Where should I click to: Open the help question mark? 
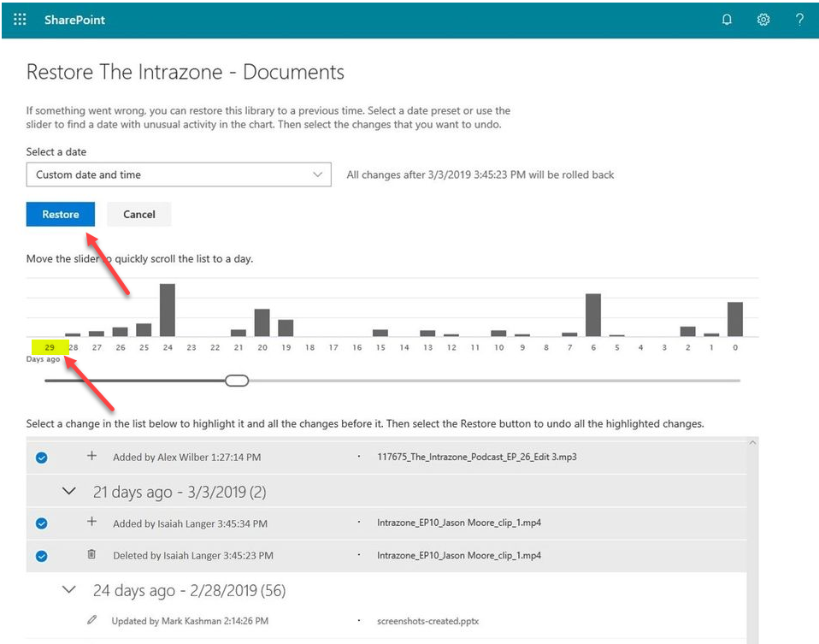tap(799, 20)
